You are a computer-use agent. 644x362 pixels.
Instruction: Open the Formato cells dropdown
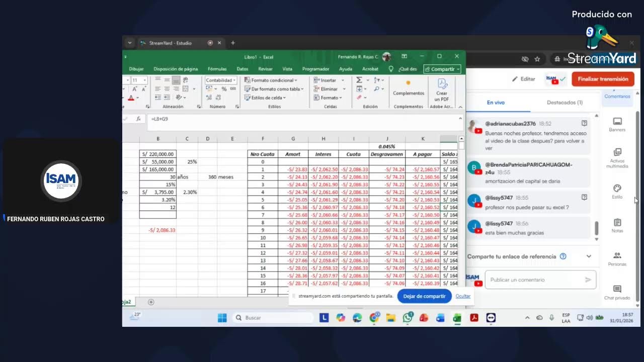(x=328, y=98)
